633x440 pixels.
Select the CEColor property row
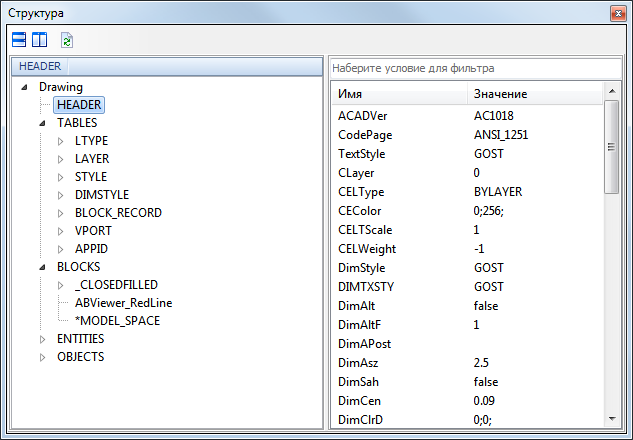point(467,211)
